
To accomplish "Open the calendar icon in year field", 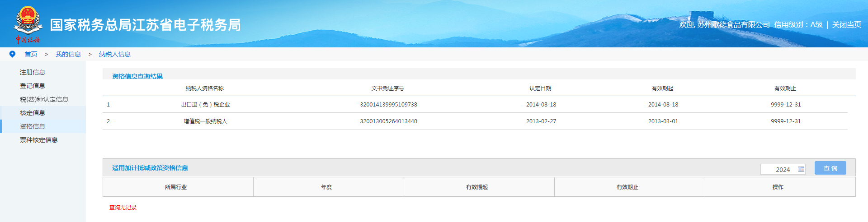I will [801, 169].
